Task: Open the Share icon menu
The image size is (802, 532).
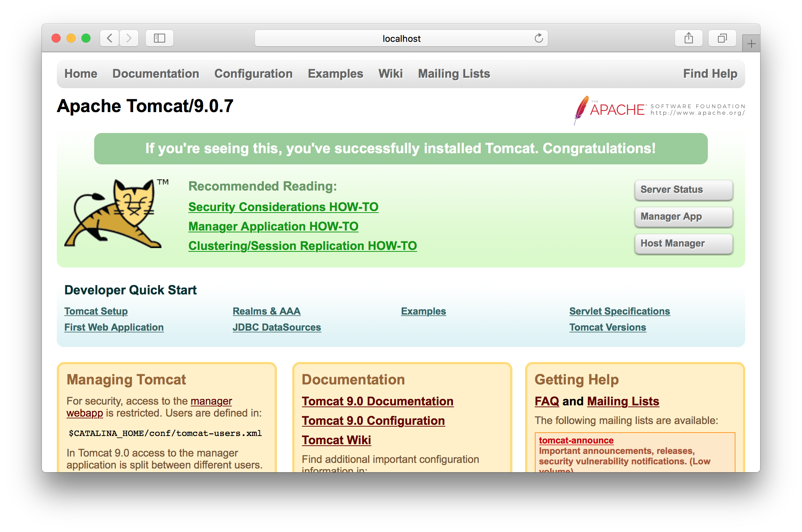Action: 688,38
